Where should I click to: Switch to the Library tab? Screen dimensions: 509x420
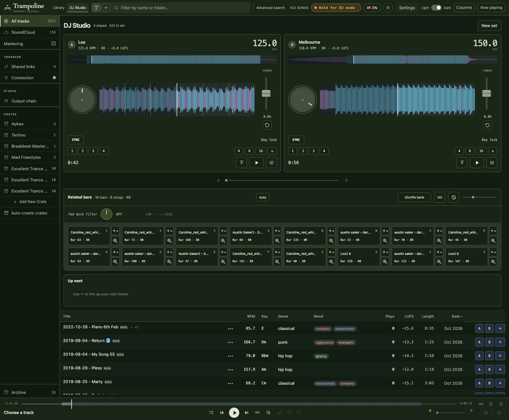tap(59, 8)
